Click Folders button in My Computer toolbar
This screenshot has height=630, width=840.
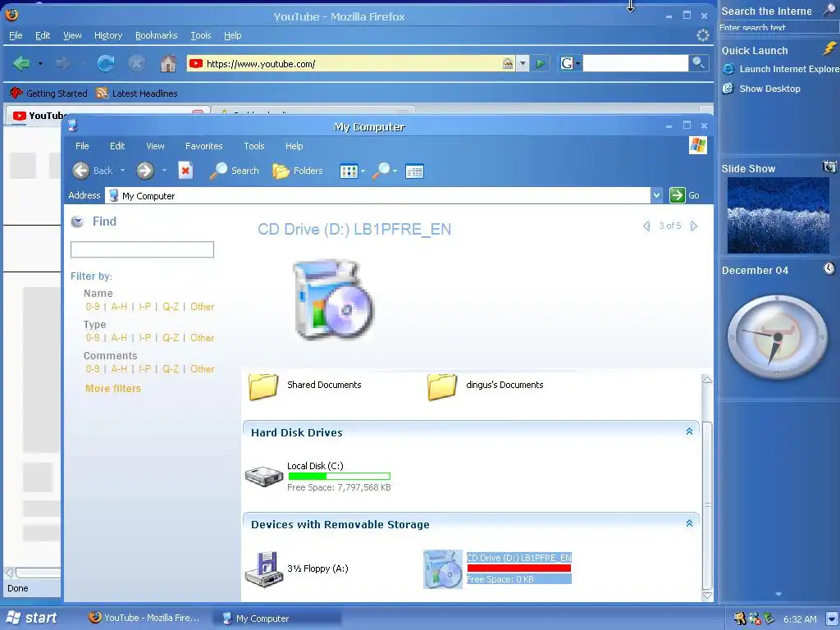point(297,171)
